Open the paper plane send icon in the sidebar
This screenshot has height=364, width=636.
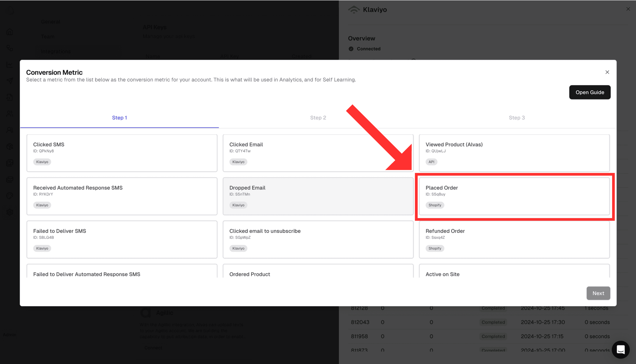10,81
